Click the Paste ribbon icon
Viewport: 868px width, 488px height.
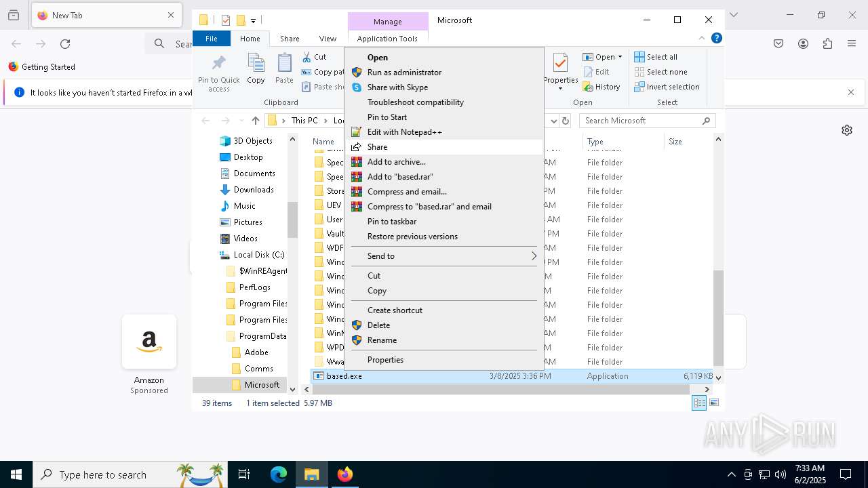point(284,63)
